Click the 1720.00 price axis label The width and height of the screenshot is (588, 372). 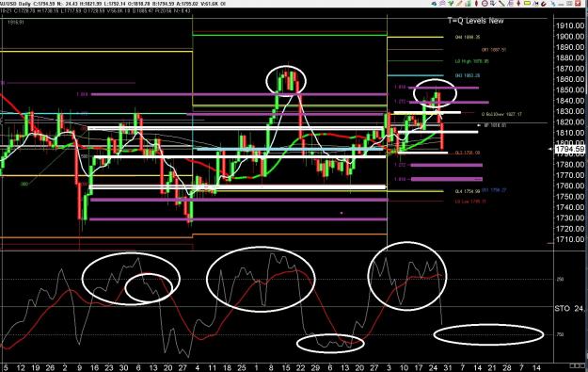pyautogui.click(x=569, y=229)
